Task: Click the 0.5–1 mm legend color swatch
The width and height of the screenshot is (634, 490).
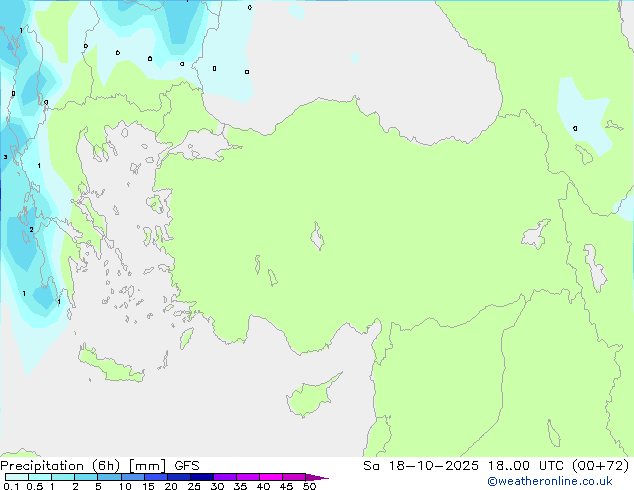Action: (40, 477)
